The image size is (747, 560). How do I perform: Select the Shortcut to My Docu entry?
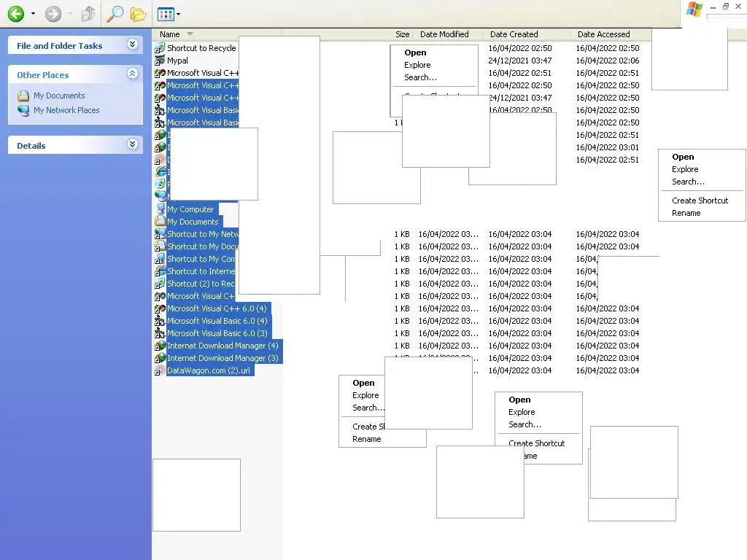[203, 246]
